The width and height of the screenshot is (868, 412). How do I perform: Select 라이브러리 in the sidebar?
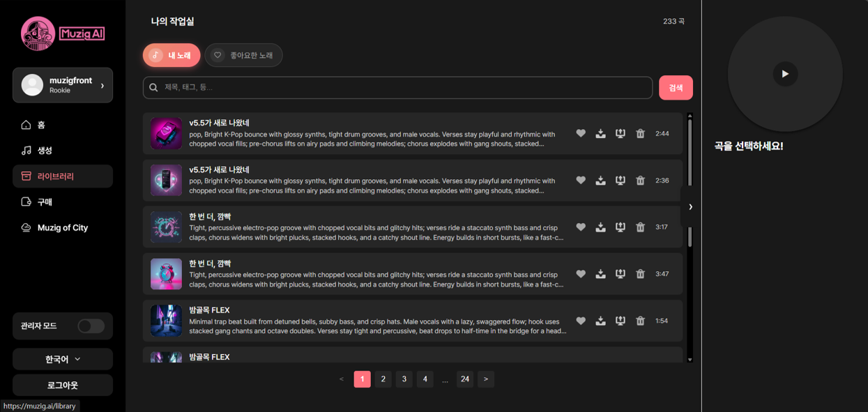tap(63, 176)
